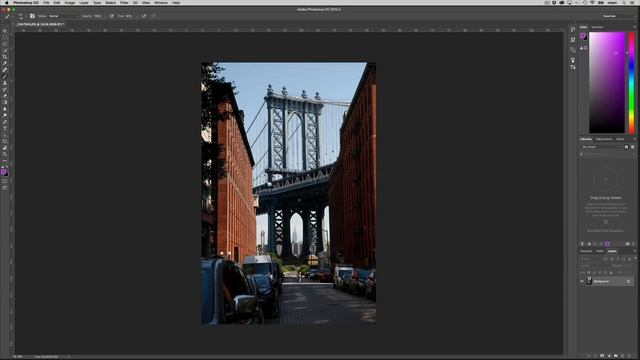640x360 pixels.
Task: Select the Path Selection tool
Action: coord(5,135)
